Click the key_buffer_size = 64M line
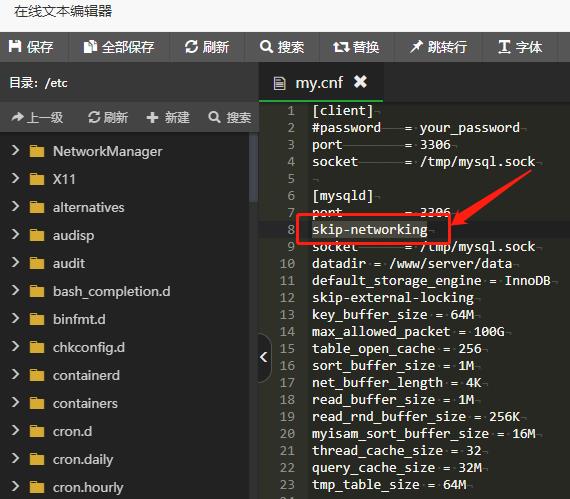 tap(393, 314)
